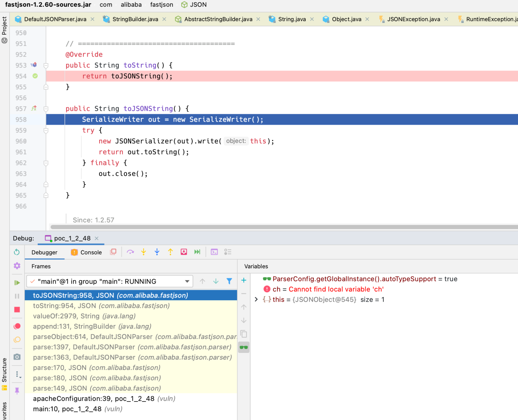Click Step Over arrow icon

point(130,252)
